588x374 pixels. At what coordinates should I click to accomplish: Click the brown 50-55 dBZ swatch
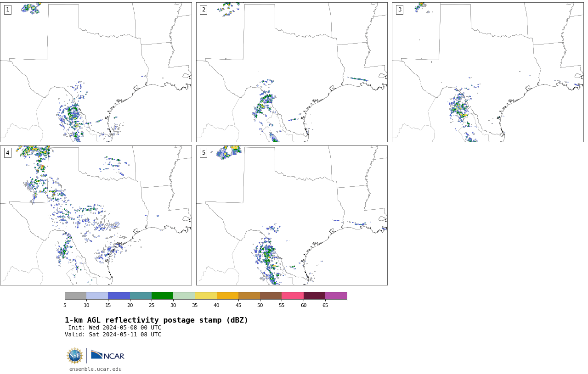click(271, 296)
